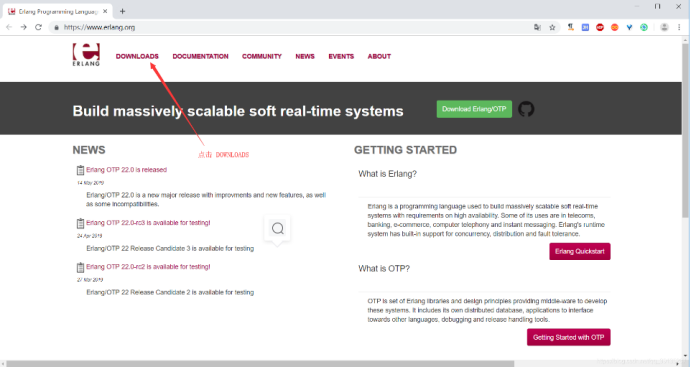The width and height of the screenshot is (692, 368).
Task: Click the orange round extension icon
Action: (615, 27)
